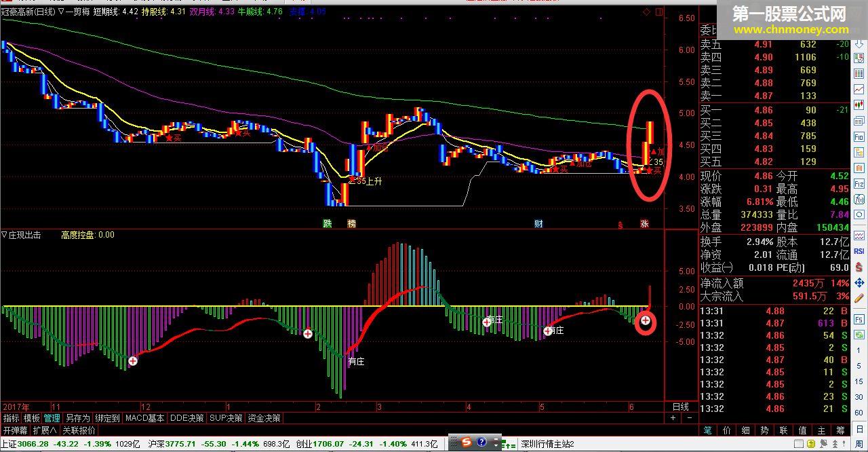
Task: Click the circle icon in right toolbar
Action: coord(859,214)
